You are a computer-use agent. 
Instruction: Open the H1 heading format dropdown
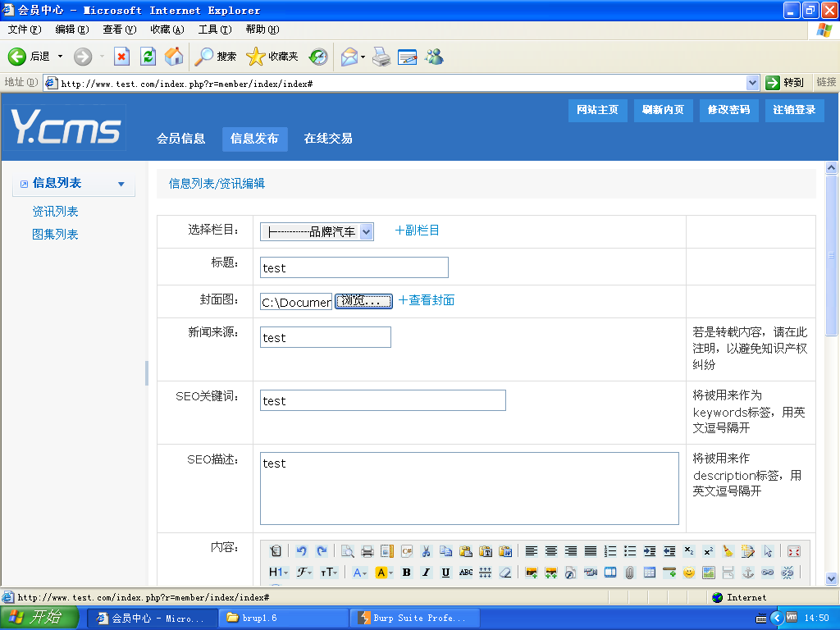point(279,572)
